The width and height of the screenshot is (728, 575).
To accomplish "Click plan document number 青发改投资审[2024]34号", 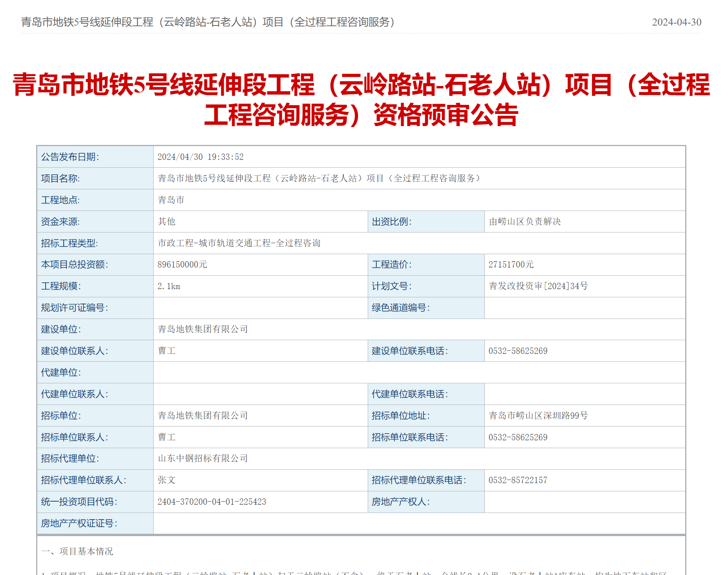I will tap(538, 286).
